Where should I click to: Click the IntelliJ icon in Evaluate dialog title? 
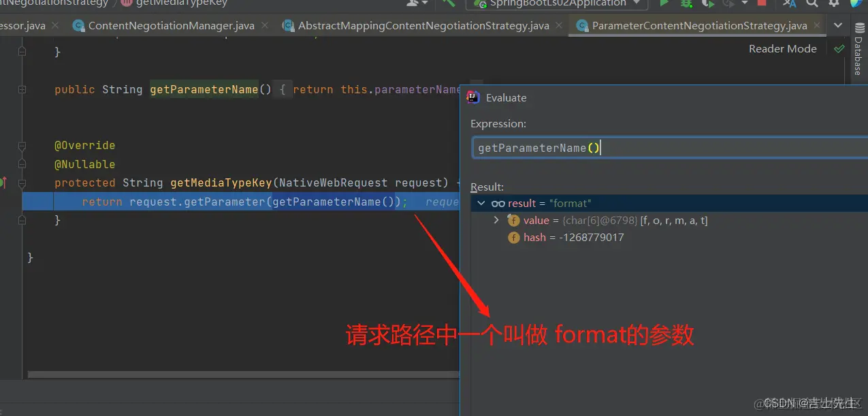tap(473, 97)
